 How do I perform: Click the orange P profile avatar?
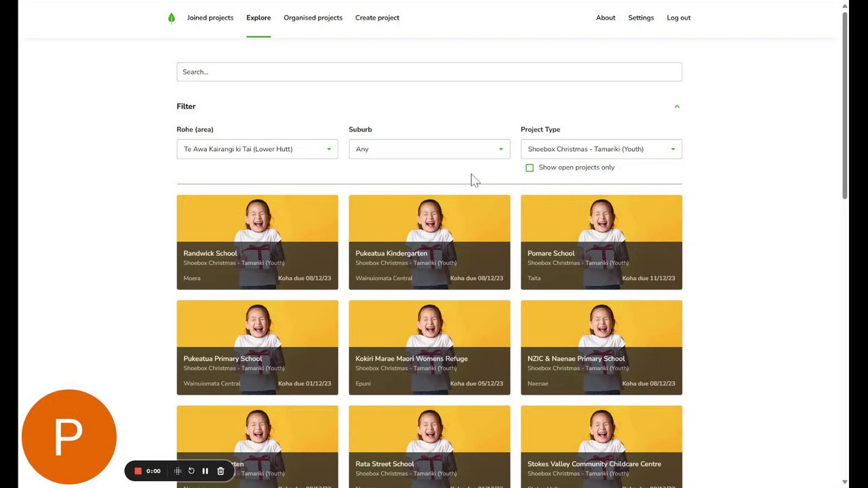click(69, 437)
